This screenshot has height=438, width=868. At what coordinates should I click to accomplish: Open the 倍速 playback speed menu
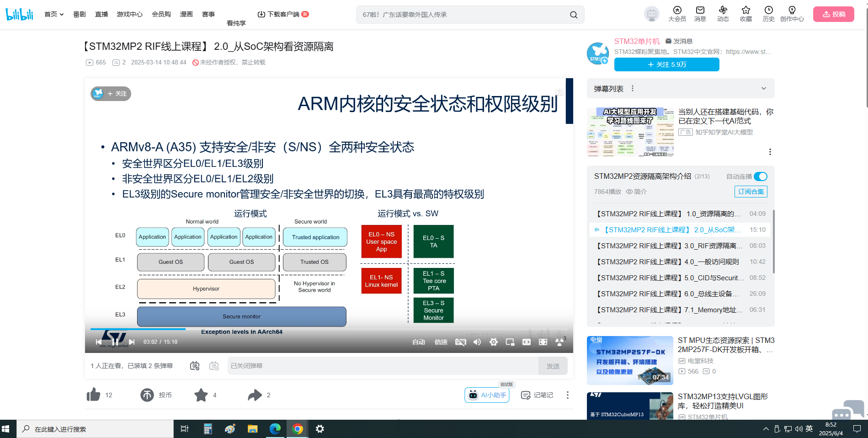(x=441, y=342)
